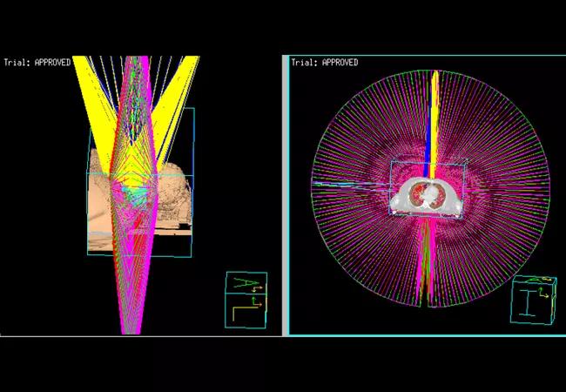Click top face of right orientation cube
566x392 pixels.
point(534,282)
